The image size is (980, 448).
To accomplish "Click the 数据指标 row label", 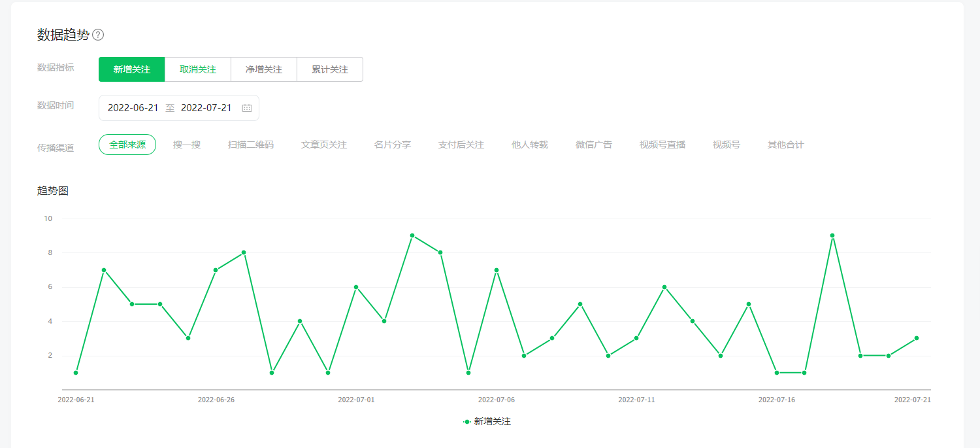I will click(x=56, y=67).
